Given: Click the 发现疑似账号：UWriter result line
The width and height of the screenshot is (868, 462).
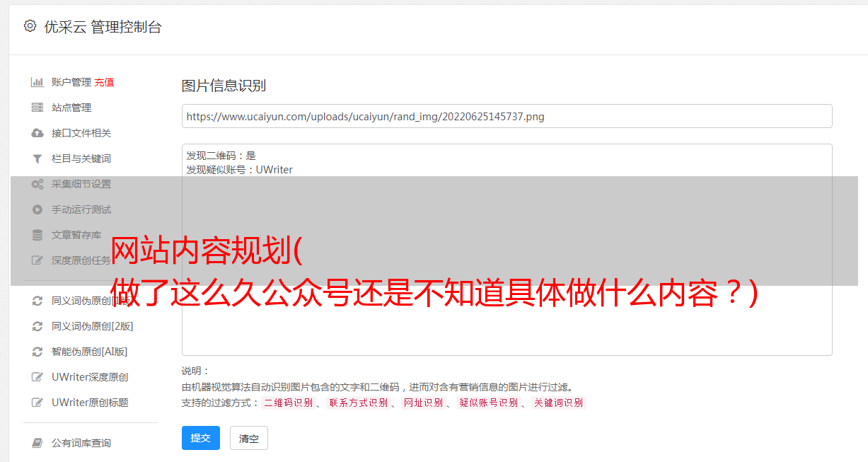Looking at the screenshot, I should [x=239, y=170].
